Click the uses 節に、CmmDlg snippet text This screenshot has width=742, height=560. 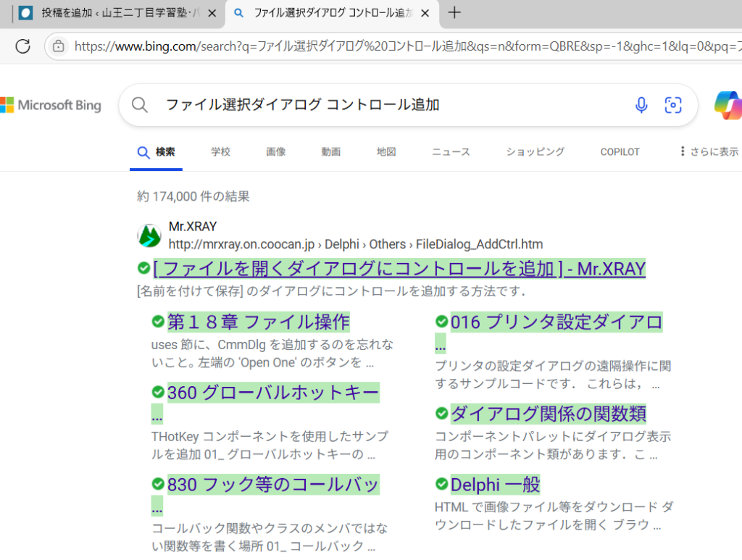pyautogui.click(x=272, y=354)
